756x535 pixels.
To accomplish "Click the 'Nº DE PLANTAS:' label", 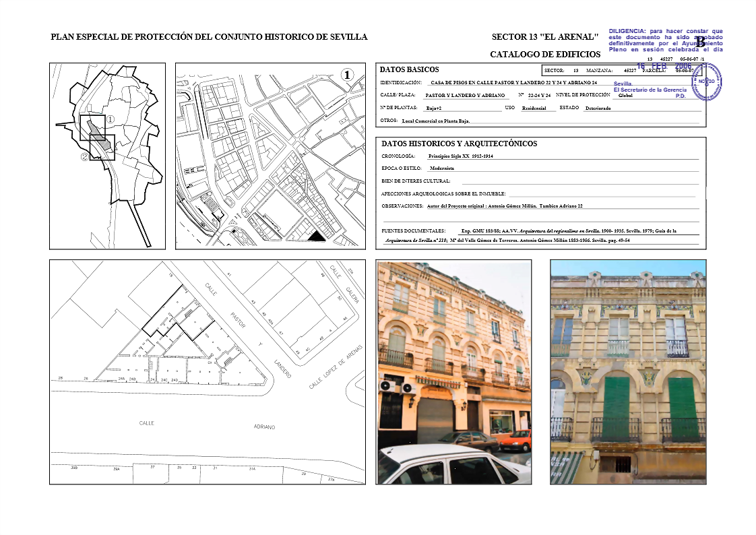I will pyautogui.click(x=398, y=108).
